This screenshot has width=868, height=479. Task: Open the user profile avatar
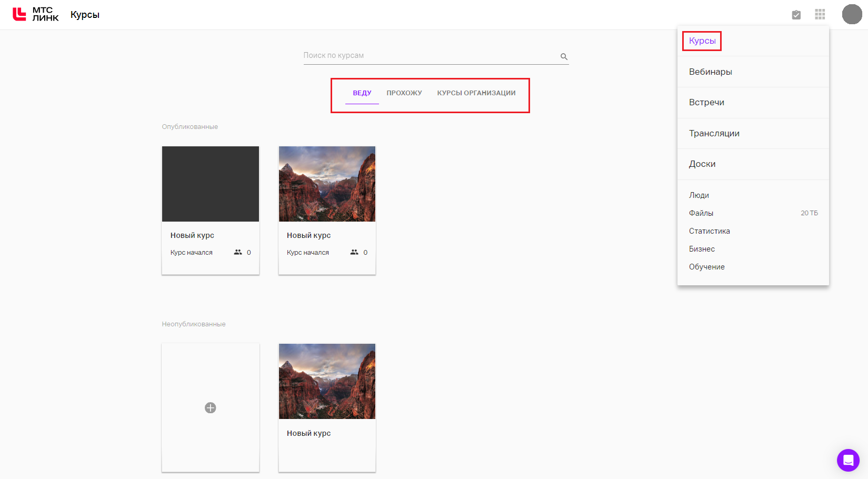point(852,14)
